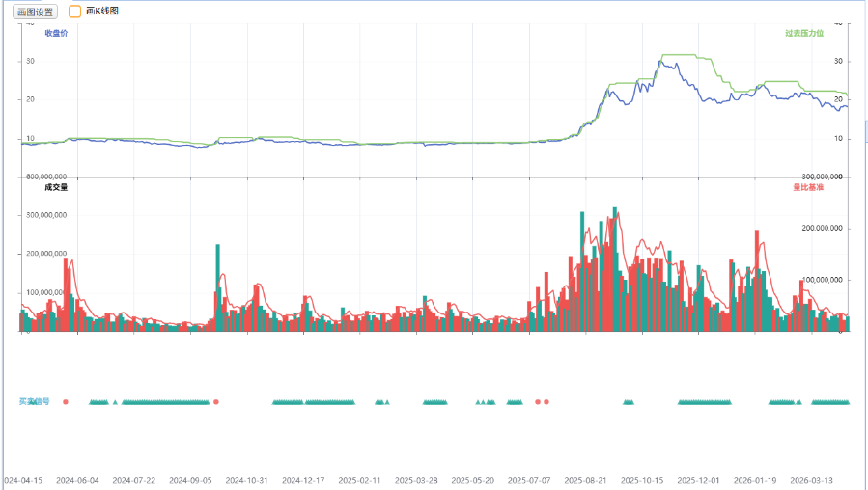Hide the 成交量 volume series
Image resolution: width=868 pixels, height=490 pixels.
[x=56, y=187]
